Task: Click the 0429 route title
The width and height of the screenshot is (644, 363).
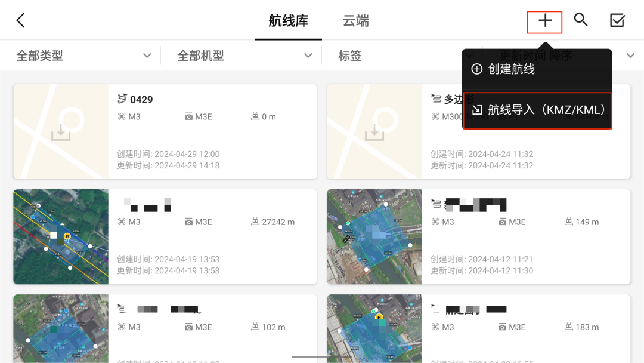Action: point(141,100)
